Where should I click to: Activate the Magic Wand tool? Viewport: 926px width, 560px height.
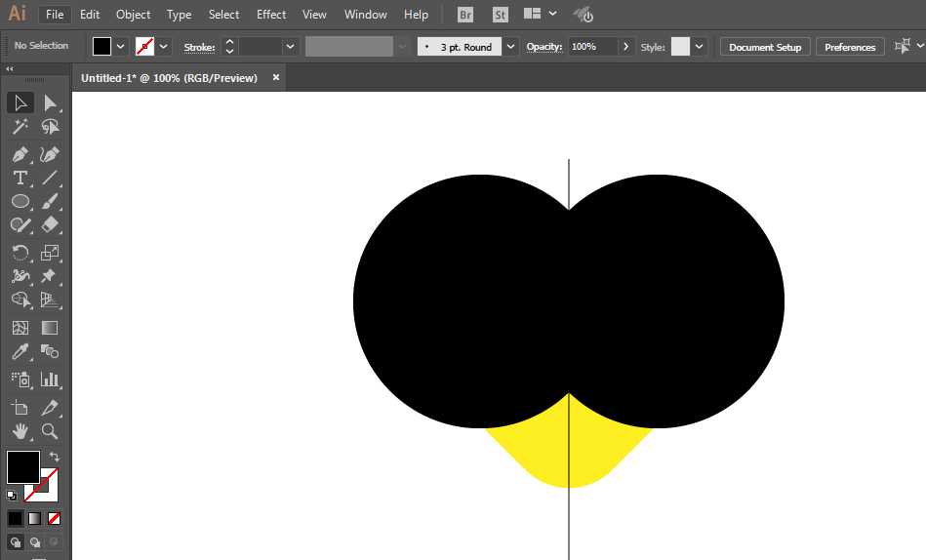tap(20, 127)
